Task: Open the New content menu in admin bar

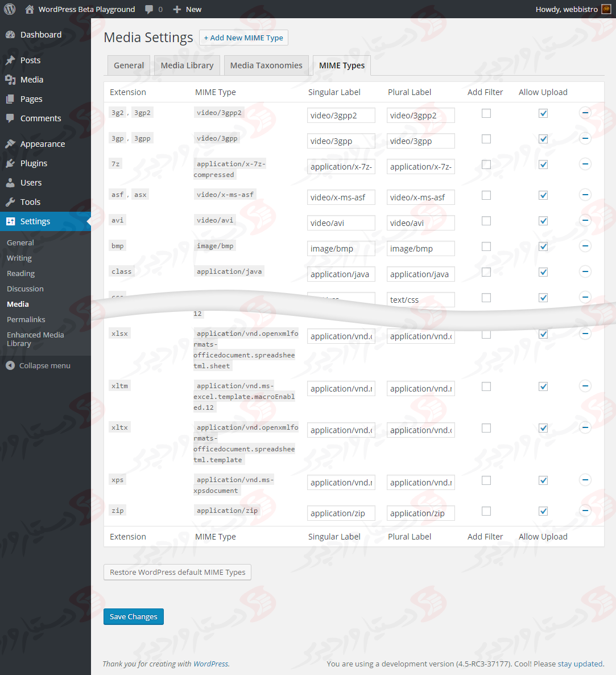Action: pyautogui.click(x=187, y=9)
